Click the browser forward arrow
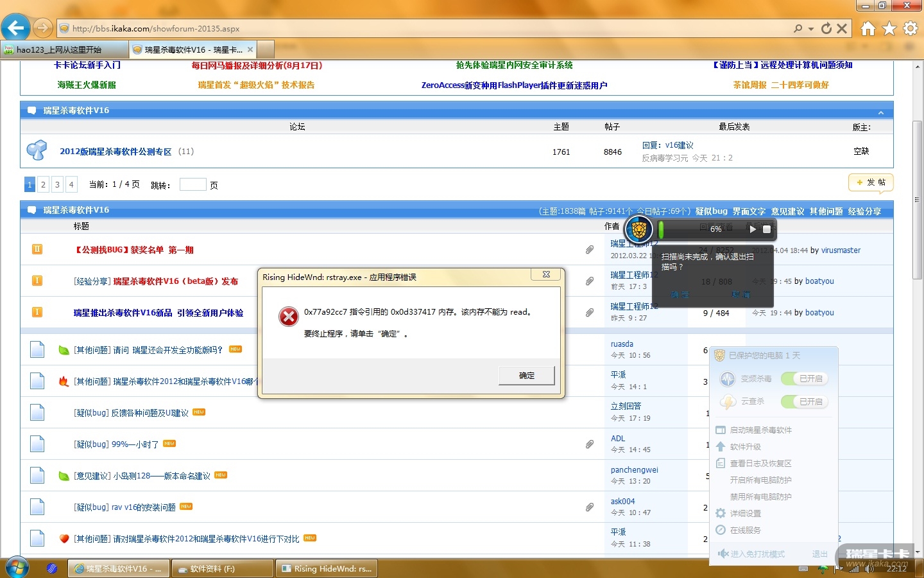 (x=42, y=28)
